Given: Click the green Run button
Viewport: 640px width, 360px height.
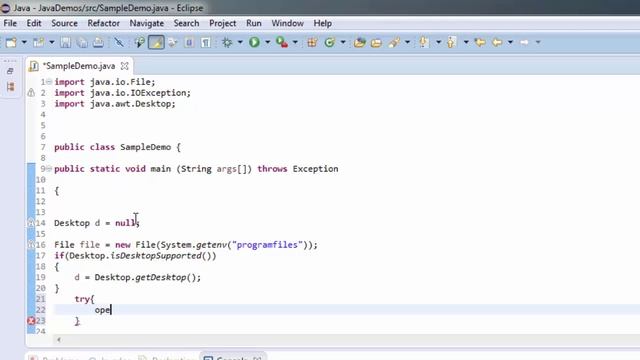Looking at the screenshot, I should coord(254,42).
